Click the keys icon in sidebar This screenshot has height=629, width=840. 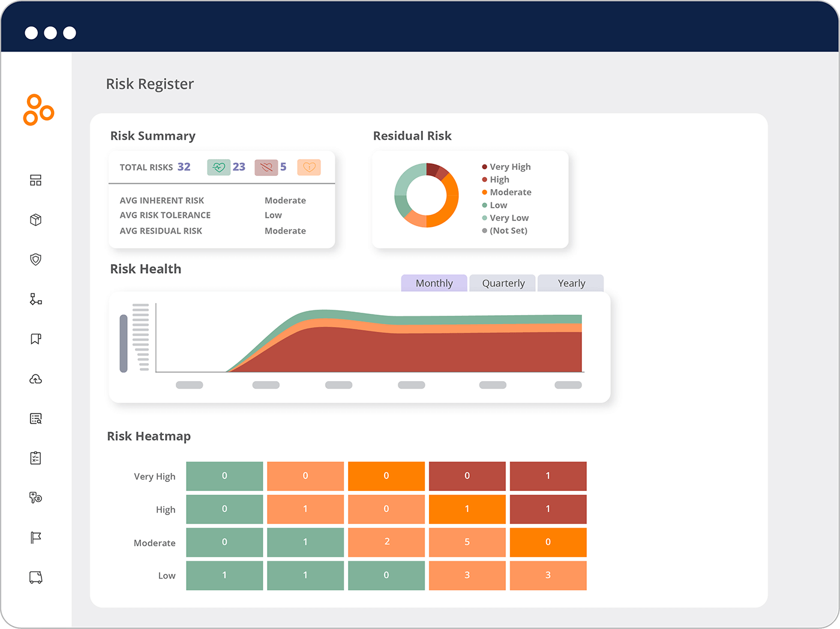[x=36, y=498]
